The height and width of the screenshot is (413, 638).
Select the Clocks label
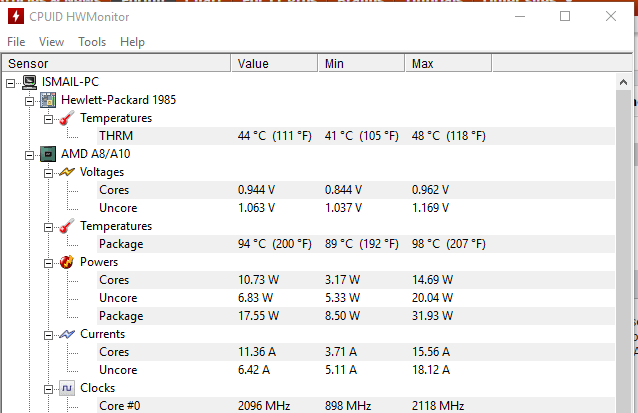pyautogui.click(x=98, y=388)
